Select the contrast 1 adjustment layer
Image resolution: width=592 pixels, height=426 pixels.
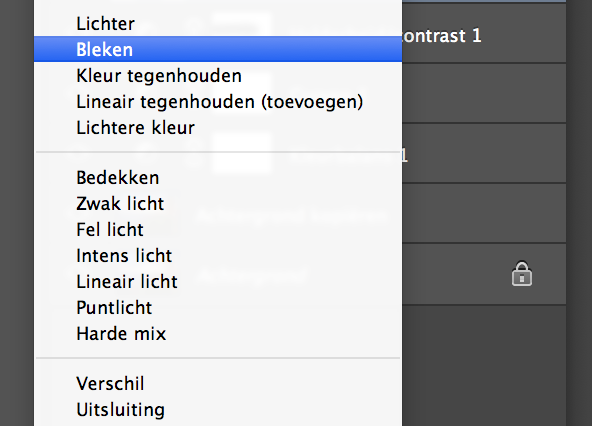tap(484, 33)
